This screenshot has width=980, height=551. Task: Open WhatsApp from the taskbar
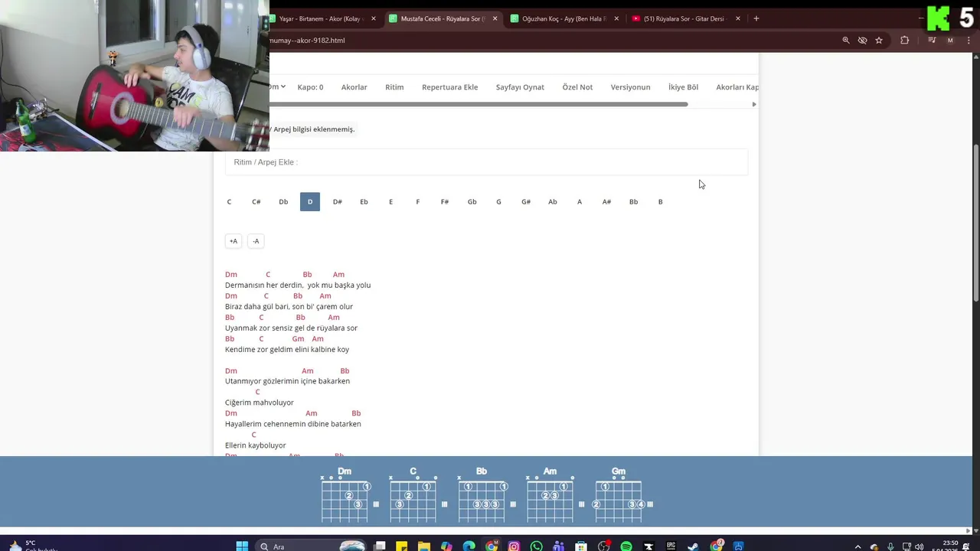[x=536, y=546]
